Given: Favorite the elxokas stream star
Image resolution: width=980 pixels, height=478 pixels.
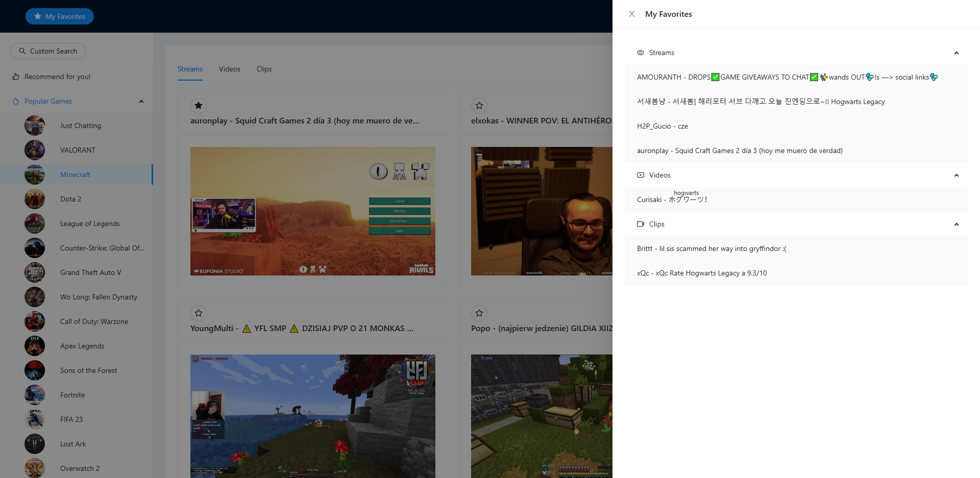Looking at the screenshot, I should 479,106.
